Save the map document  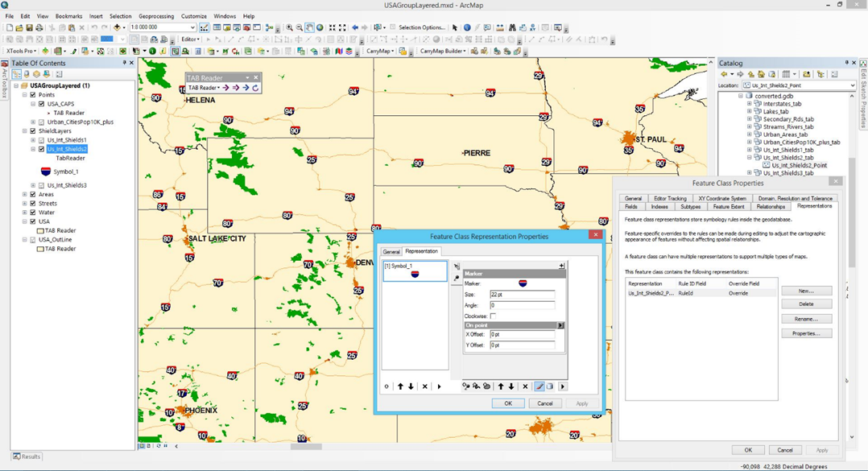tap(29, 27)
